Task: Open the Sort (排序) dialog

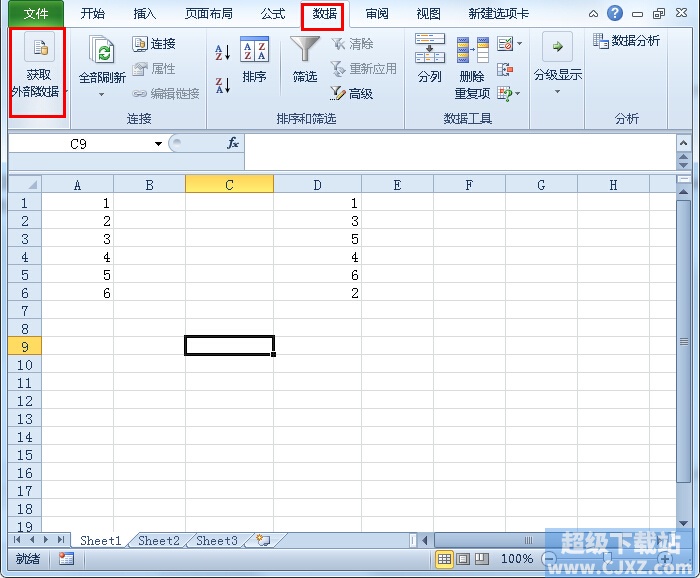Action: coord(254,60)
